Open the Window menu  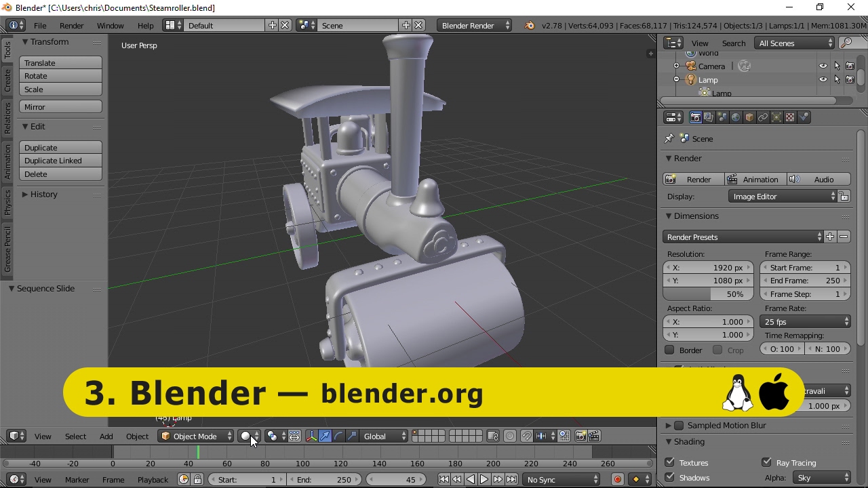pos(110,25)
